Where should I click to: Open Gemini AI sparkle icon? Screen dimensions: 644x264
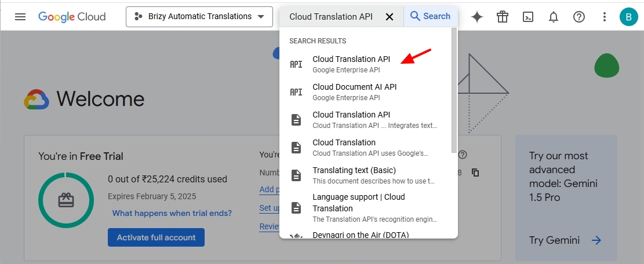coord(477,17)
